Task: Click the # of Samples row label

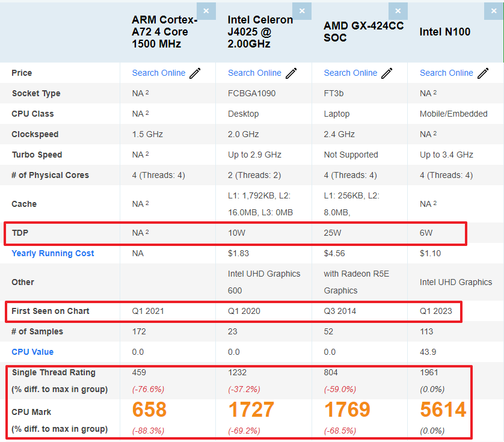Action: point(37,332)
